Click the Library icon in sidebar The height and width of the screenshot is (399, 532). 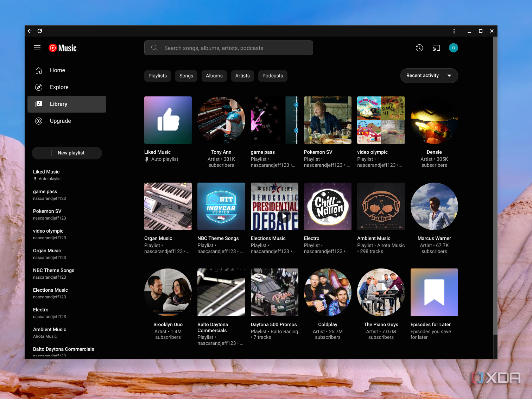(39, 104)
